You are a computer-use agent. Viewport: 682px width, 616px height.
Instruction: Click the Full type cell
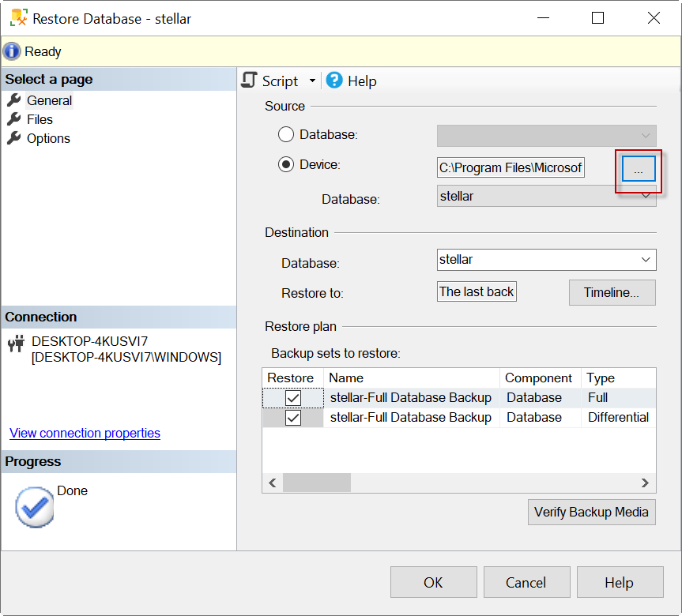(619, 398)
